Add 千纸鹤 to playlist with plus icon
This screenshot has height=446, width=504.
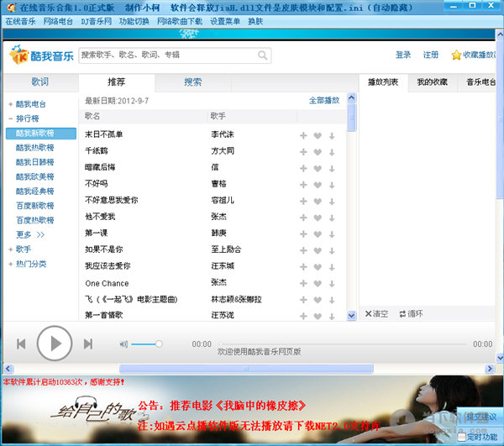(303, 152)
